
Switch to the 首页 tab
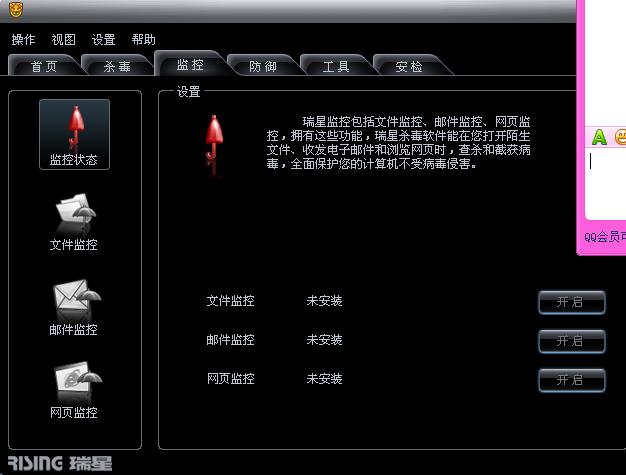tap(44, 66)
